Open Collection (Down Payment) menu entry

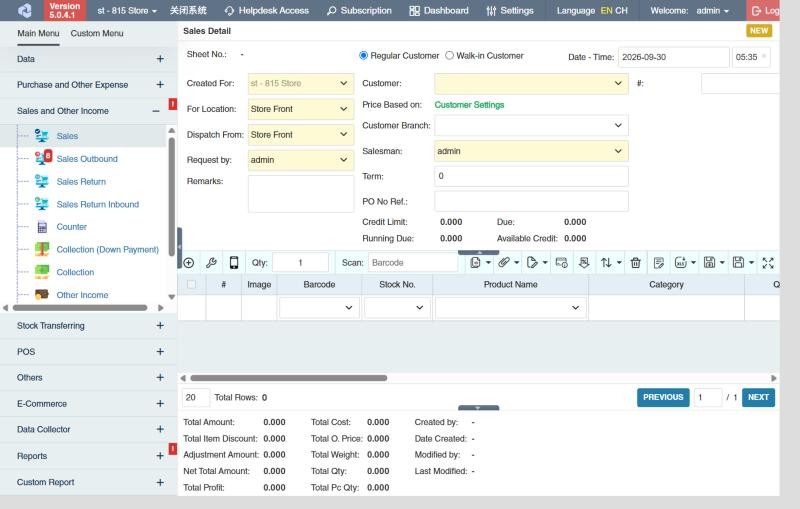107,249
